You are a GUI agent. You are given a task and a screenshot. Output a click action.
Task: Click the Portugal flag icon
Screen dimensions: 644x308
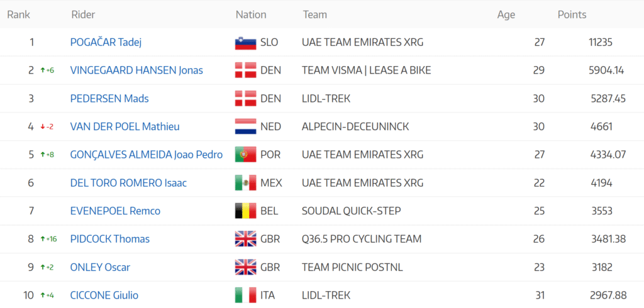tap(246, 155)
